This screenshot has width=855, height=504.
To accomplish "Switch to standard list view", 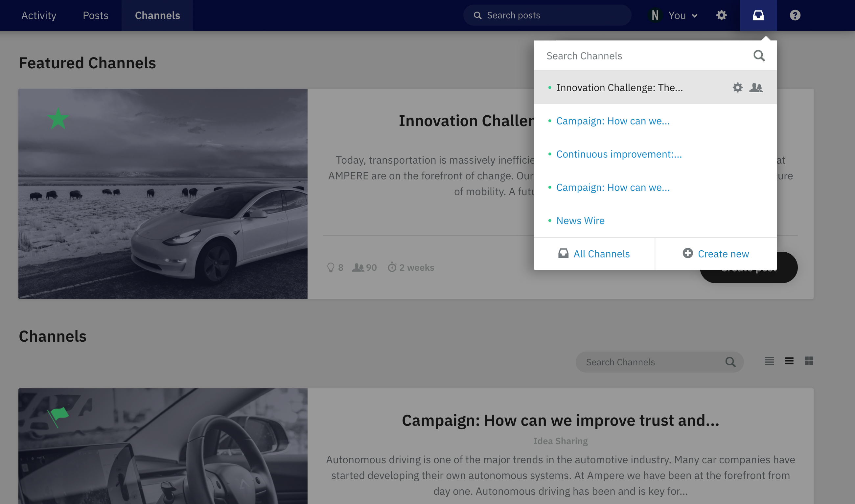I will click(789, 361).
